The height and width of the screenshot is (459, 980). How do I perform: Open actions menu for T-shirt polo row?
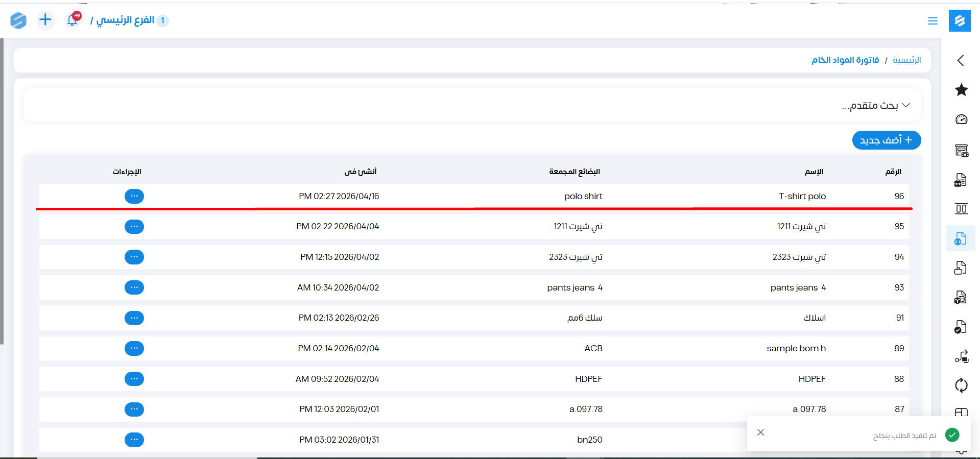tap(134, 196)
